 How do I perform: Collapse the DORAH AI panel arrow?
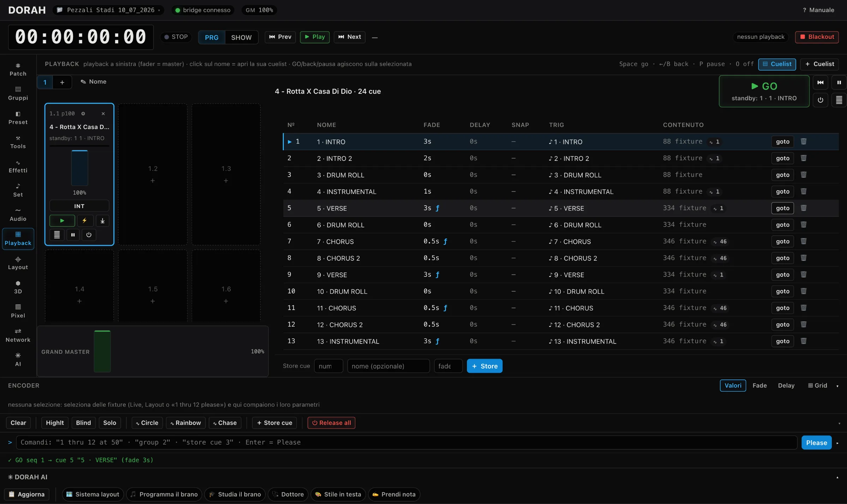[x=837, y=478]
